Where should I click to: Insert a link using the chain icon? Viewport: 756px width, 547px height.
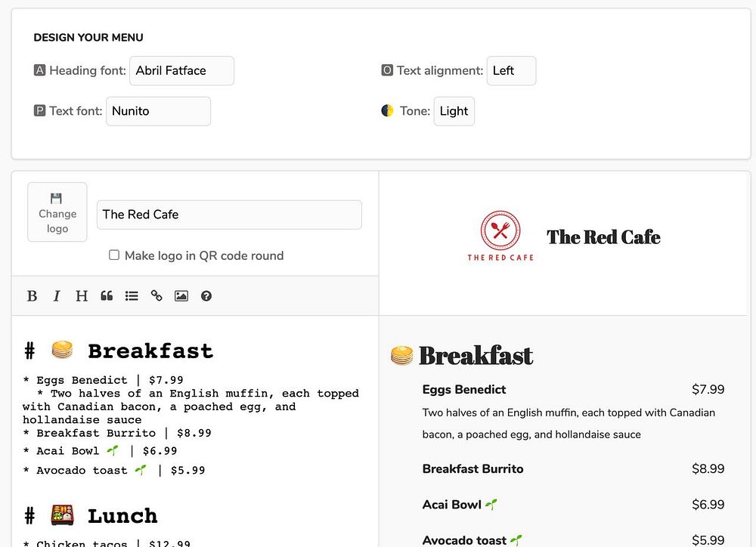(x=156, y=296)
